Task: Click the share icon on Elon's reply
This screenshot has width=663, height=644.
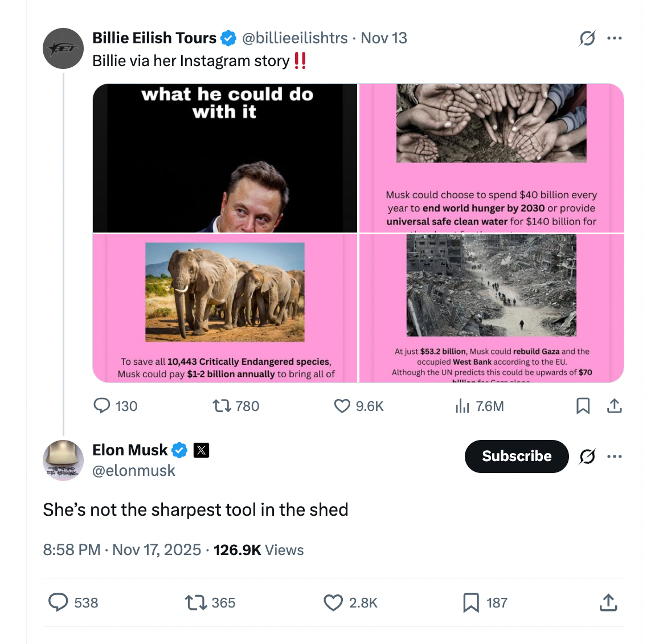Action: point(608,602)
